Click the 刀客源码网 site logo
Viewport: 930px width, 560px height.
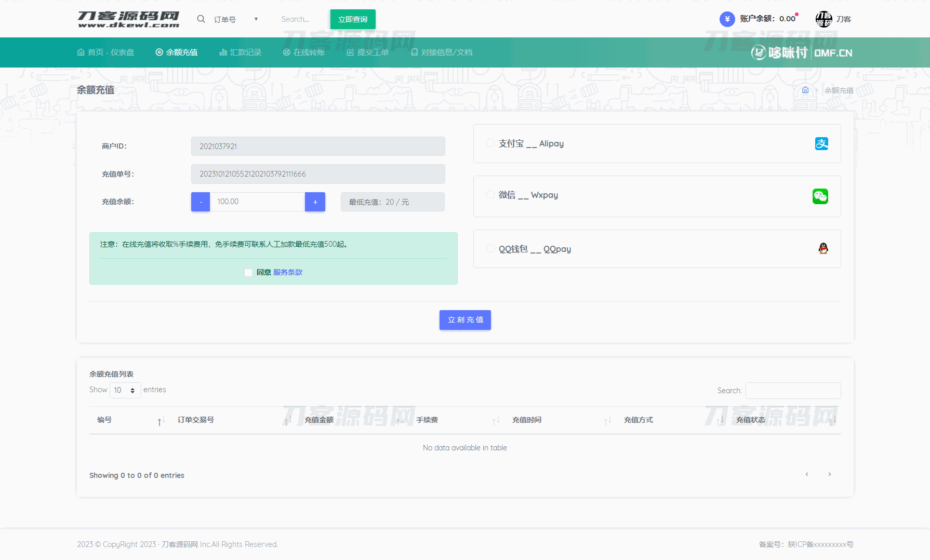tap(128, 19)
